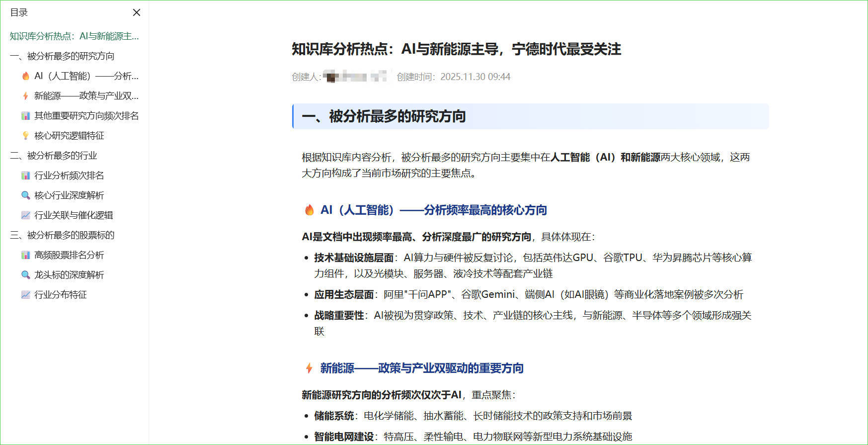Click bar chart icon beside 高频股票排名分析
The image size is (868, 445).
(x=26, y=255)
